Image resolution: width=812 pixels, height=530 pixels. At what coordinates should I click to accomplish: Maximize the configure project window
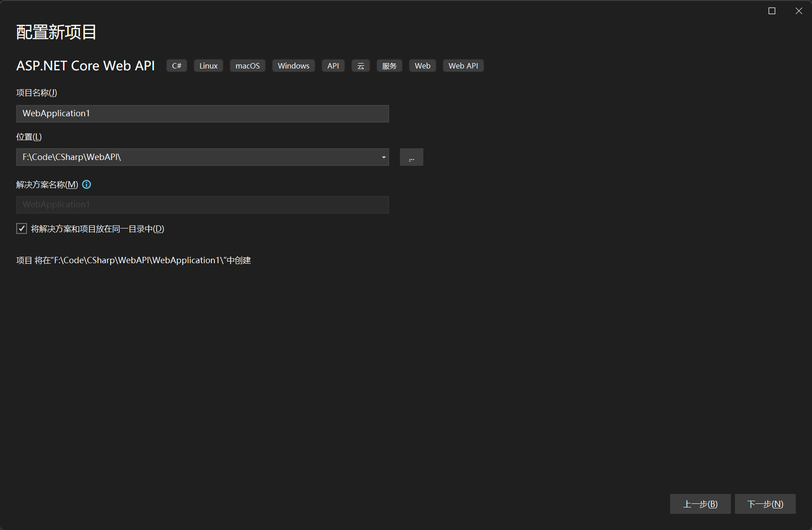[x=772, y=11]
